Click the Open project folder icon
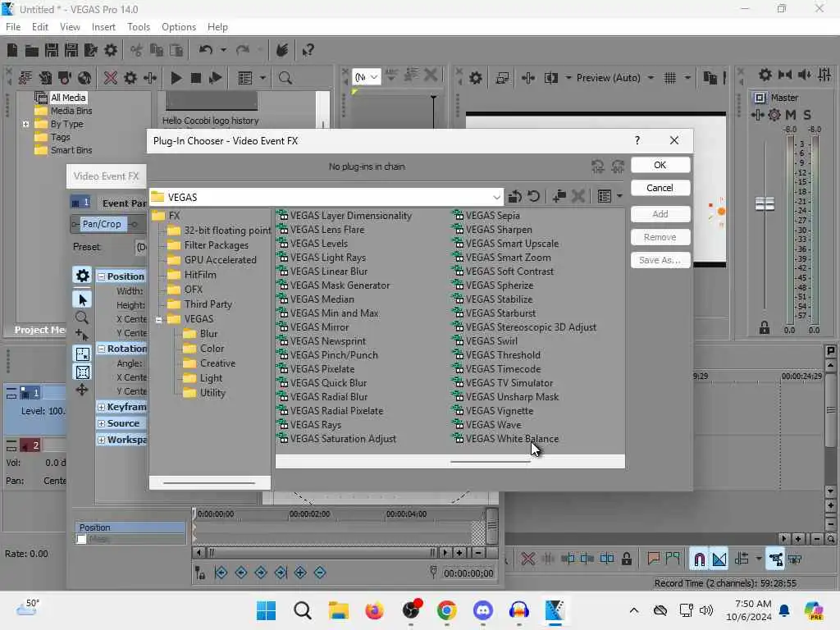Viewport: 840px width, 630px height. 32,50
